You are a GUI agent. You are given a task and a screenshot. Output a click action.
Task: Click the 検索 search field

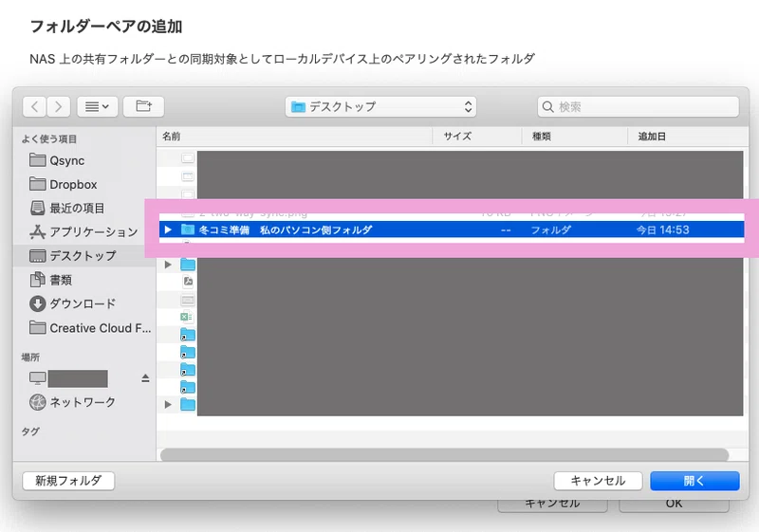638,107
